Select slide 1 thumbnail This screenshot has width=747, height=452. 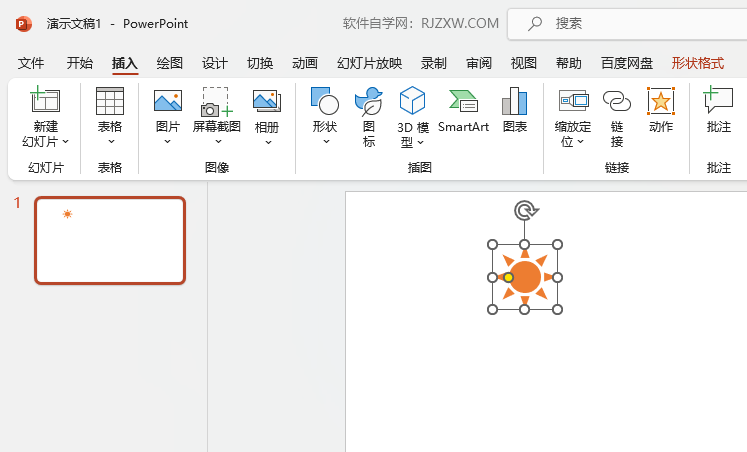point(110,241)
